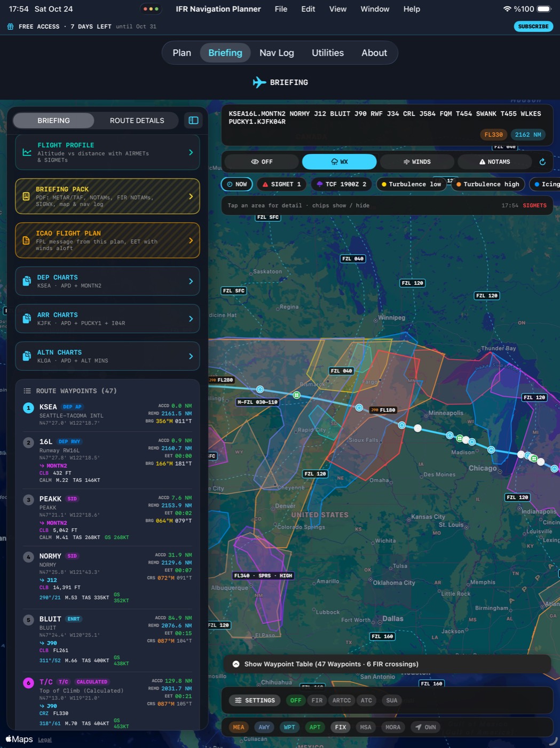560x748 pixels.
Task: Open the map SETTINGS menu
Action: [255, 700]
